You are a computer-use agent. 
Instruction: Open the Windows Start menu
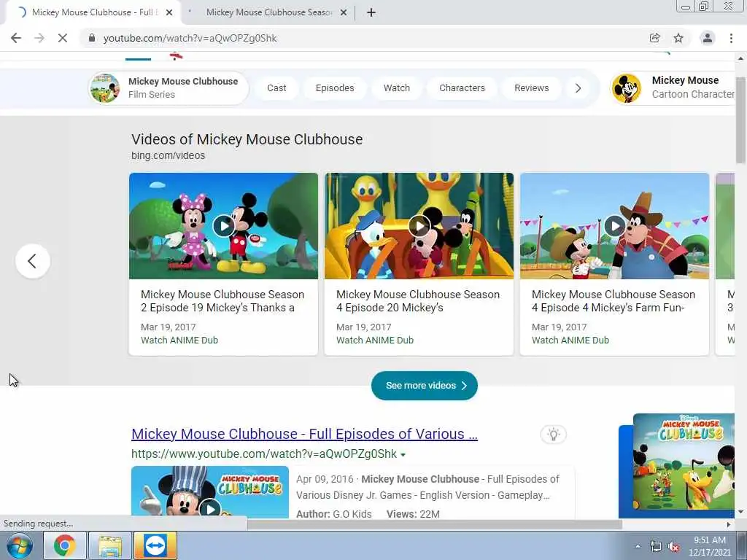[20, 545]
